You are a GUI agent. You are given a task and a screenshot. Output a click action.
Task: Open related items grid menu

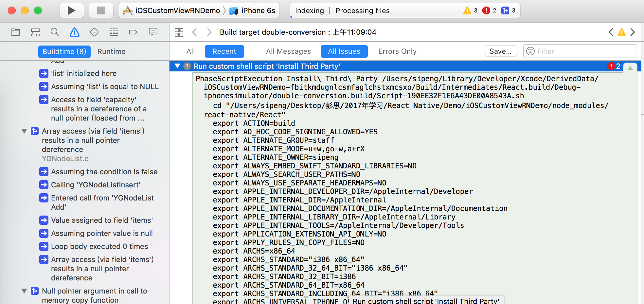point(179,32)
